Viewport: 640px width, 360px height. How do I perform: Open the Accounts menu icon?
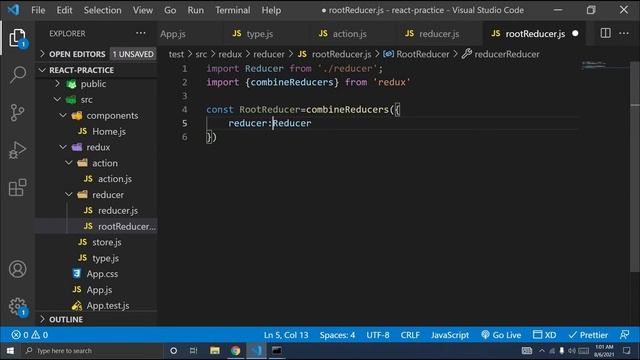click(x=17, y=269)
